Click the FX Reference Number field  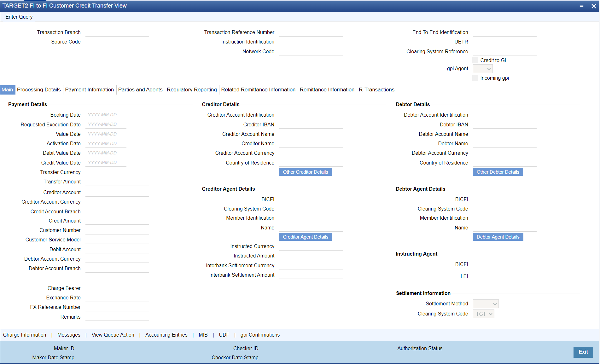click(117, 307)
